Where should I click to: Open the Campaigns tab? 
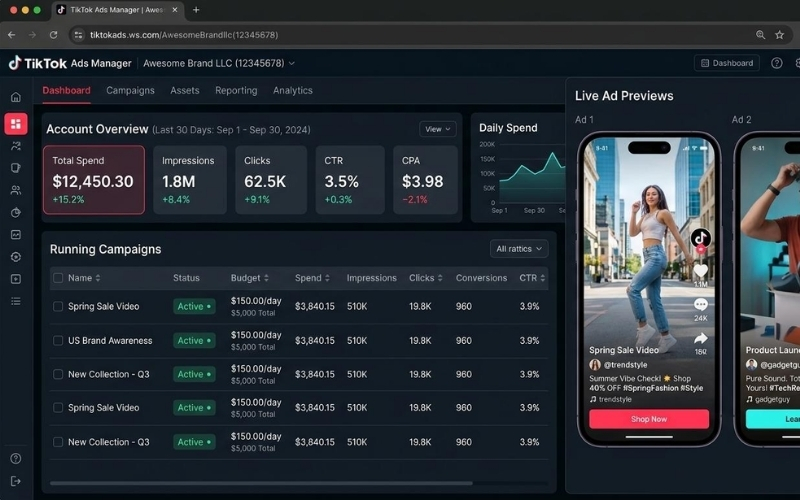tap(130, 90)
